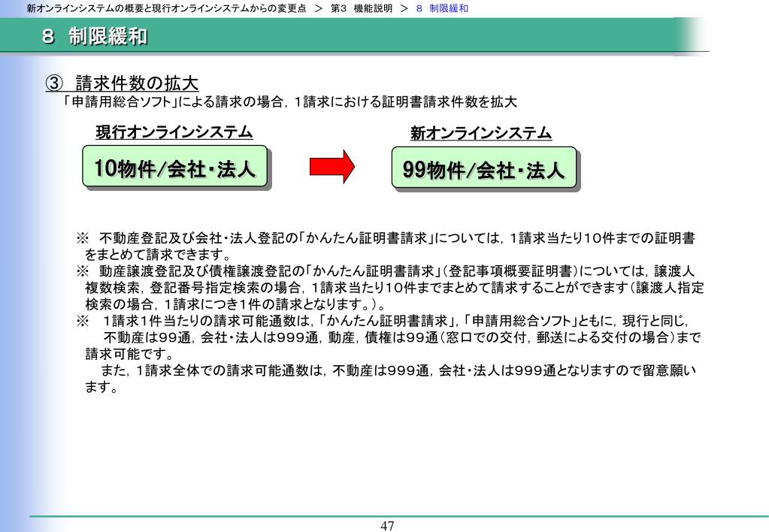Click breadcrumb 新オンラインシステムの概要と現行オンラインシステムからの変更点
Image resolution: width=769 pixels, height=532 pixels.
tap(166, 8)
